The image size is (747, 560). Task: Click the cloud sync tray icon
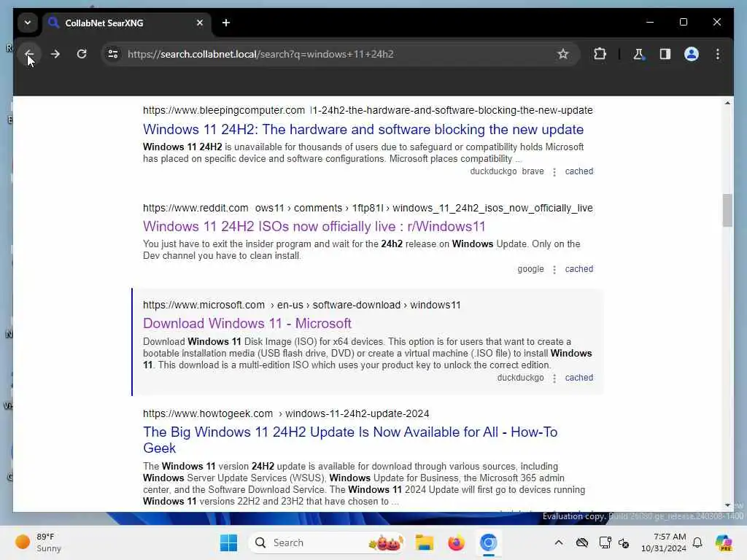(581, 542)
